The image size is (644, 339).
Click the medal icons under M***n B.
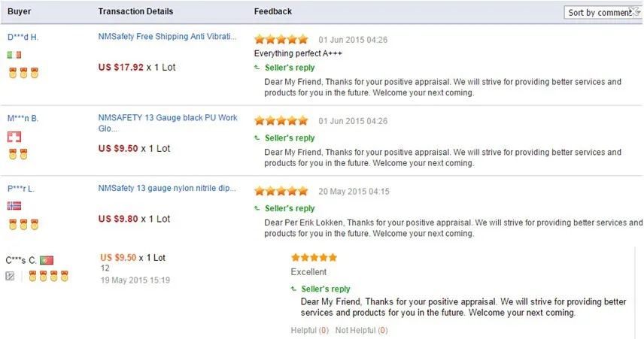point(18,154)
